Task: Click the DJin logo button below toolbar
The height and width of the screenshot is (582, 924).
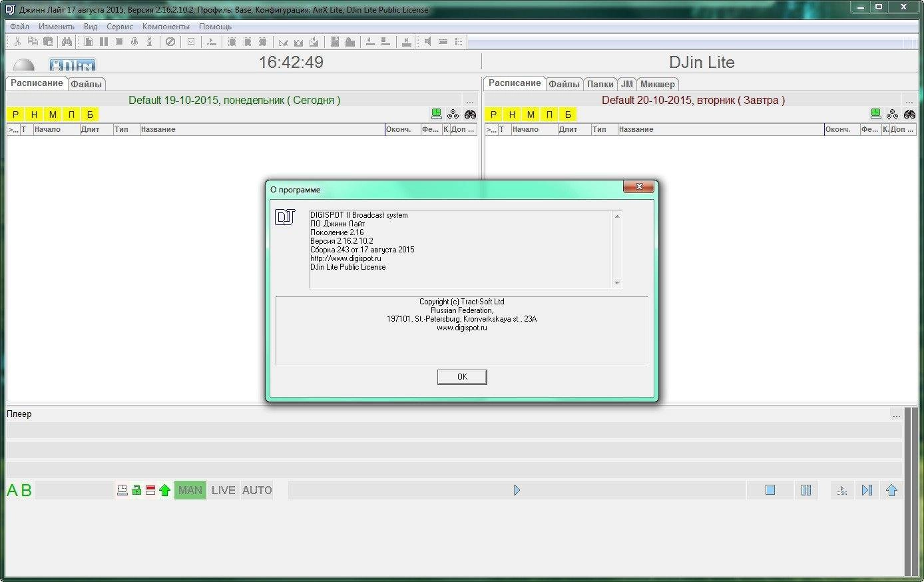Action: (x=73, y=65)
